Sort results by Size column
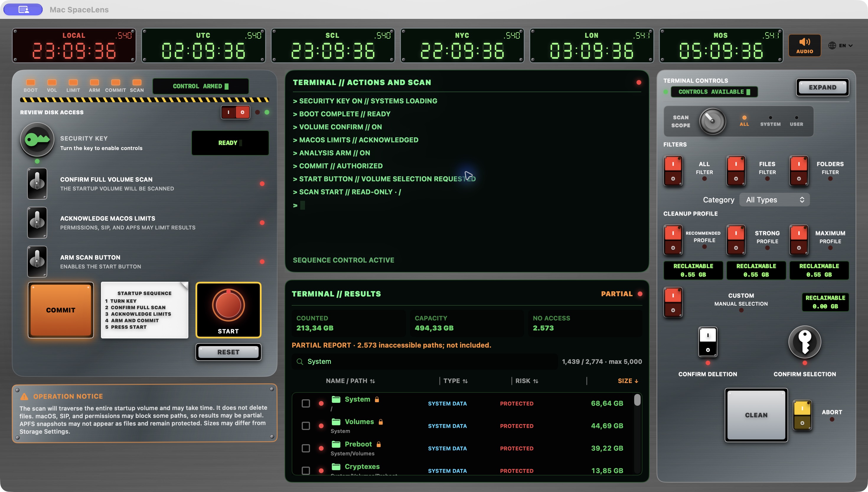Image resolution: width=868 pixels, height=492 pixels. point(628,381)
